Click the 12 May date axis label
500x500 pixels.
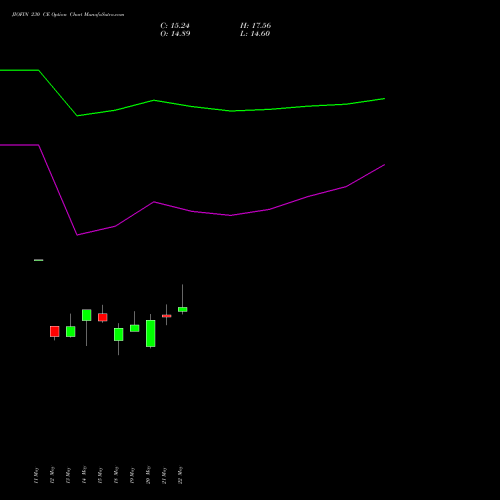[52, 475]
